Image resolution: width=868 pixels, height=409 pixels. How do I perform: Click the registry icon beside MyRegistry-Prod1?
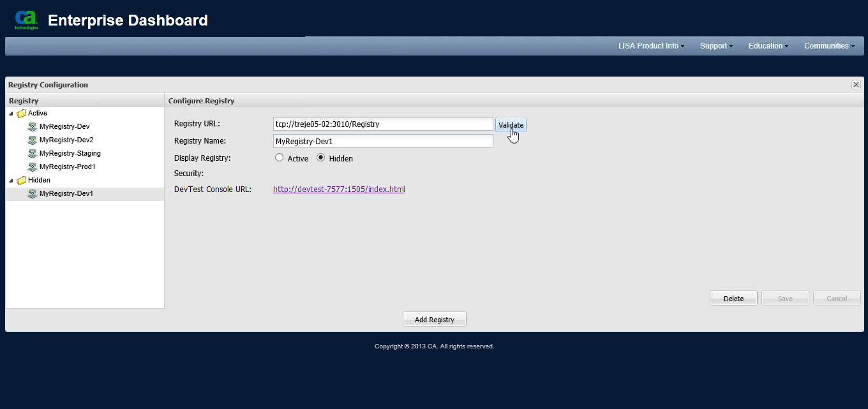32,167
